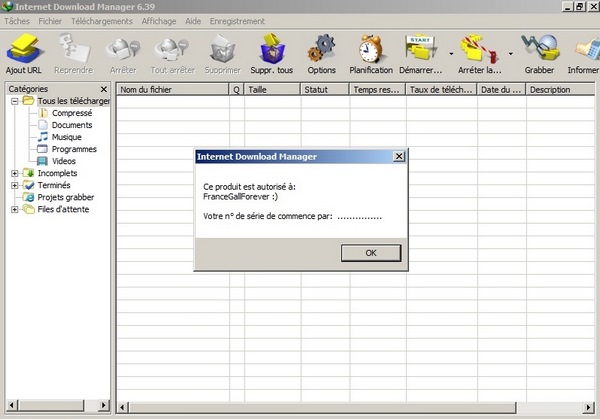Click the Suppr. tous toolbar icon

click(x=272, y=48)
